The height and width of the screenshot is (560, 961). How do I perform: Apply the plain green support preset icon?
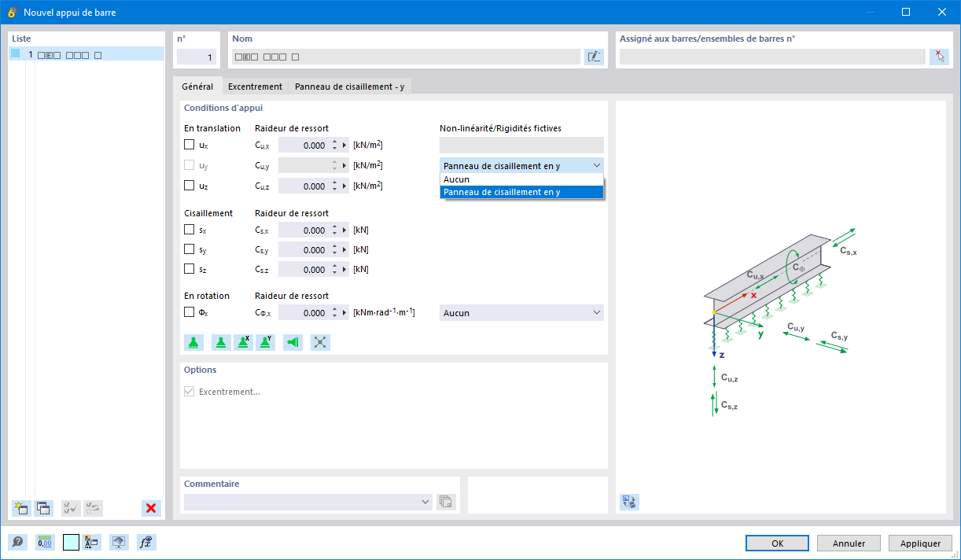point(223,342)
